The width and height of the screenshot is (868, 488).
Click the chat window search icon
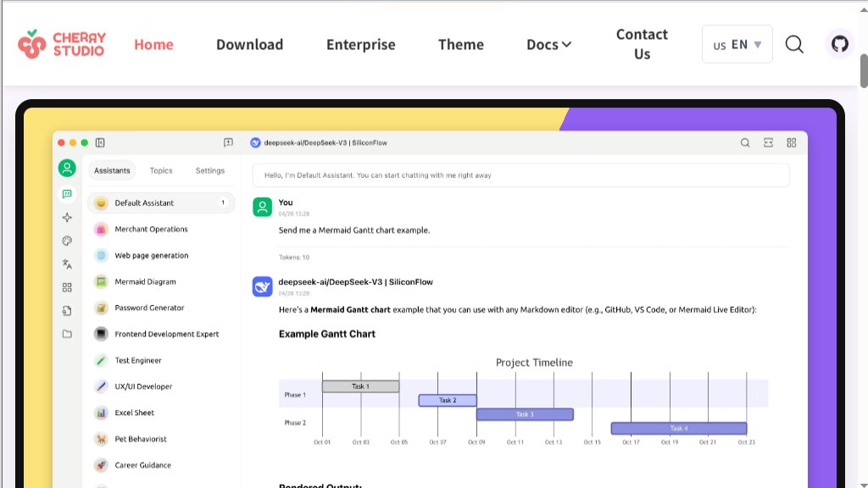coord(745,143)
